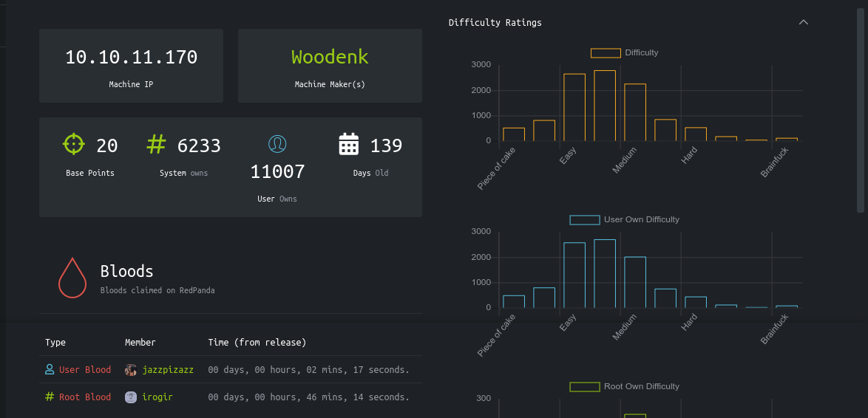The width and height of the screenshot is (868, 418).
Task: Toggle the Difficulty legend in chart
Action: [605, 52]
